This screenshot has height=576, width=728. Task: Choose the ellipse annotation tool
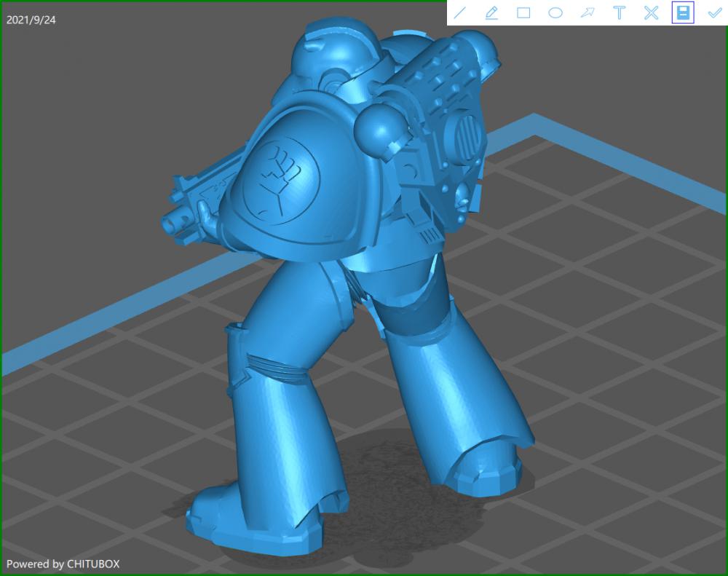(x=555, y=12)
